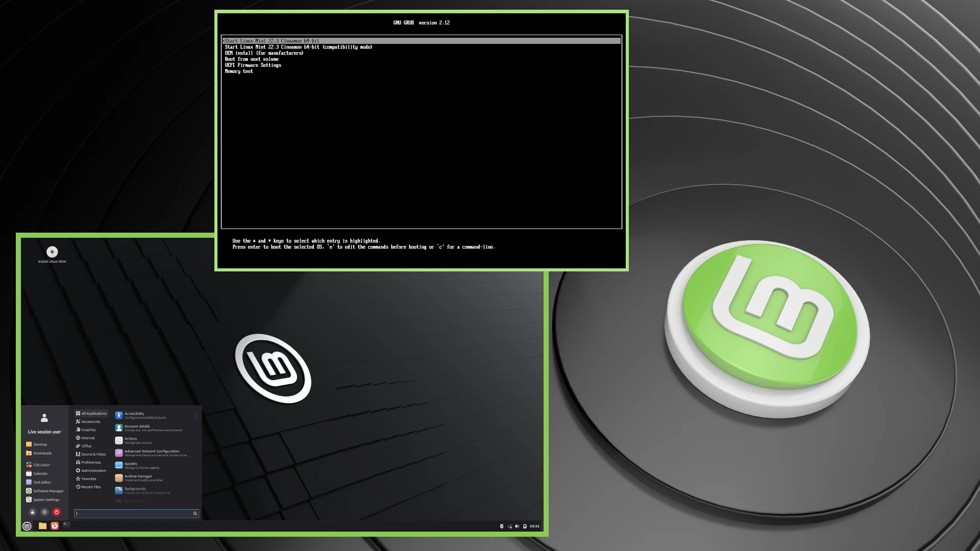Select GRUB entry with compatibility mode

pos(299,47)
